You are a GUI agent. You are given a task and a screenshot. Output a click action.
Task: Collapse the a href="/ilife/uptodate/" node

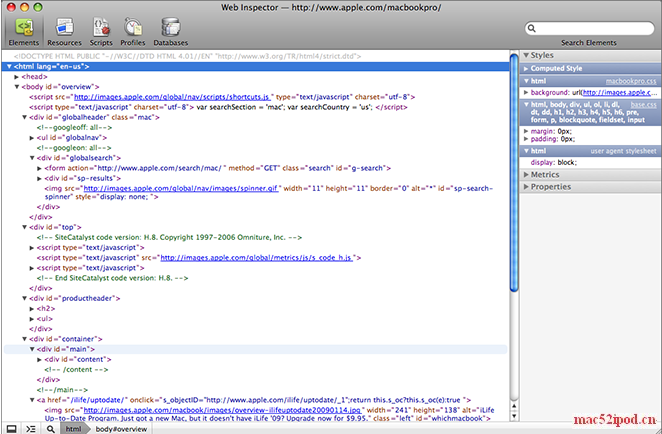32,400
